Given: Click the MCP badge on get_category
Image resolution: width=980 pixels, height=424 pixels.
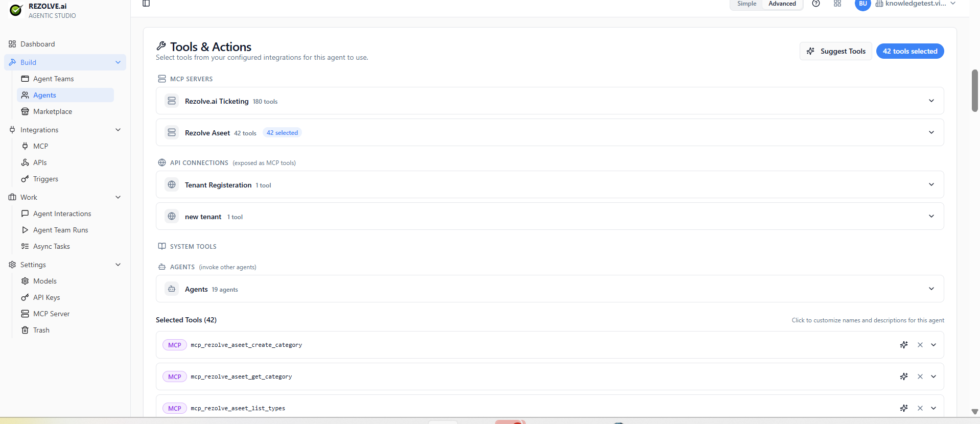Looking at the screenshot, I should [x=175, y=377].
